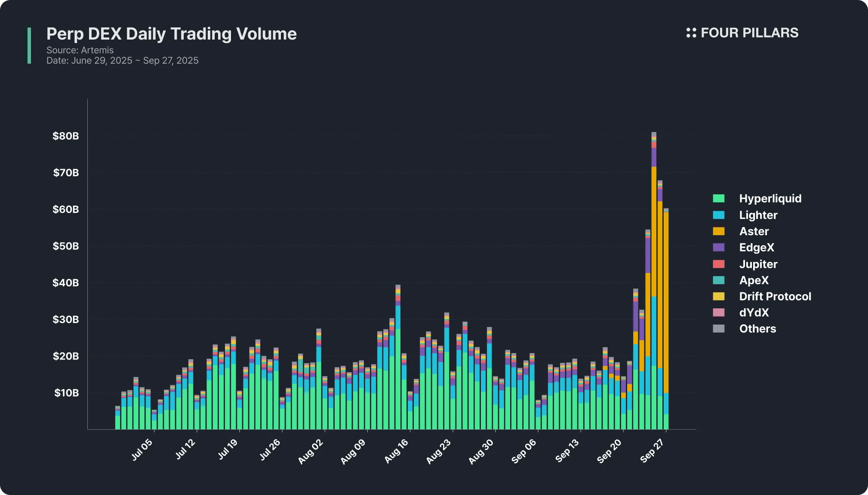The height and width of the screenshot is (495, 868).
Task: Click the Others gray legend swatch
Action: coord(718,329)
